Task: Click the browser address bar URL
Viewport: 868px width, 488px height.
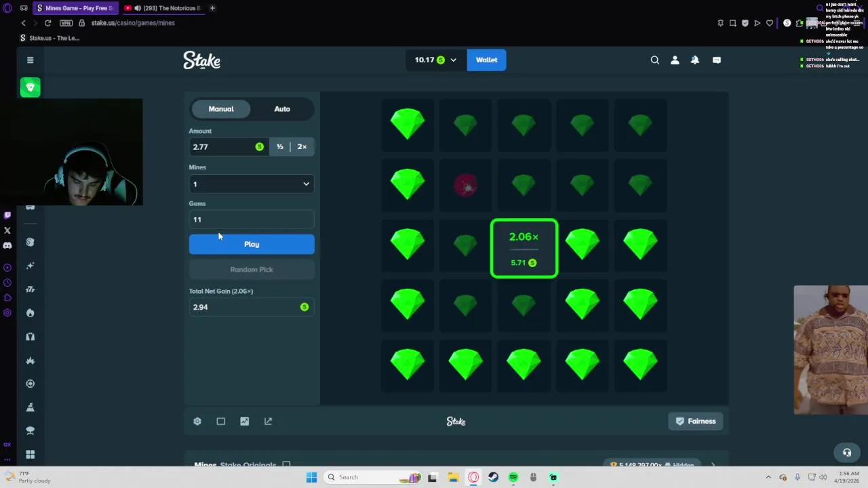Action: point(133,23)
